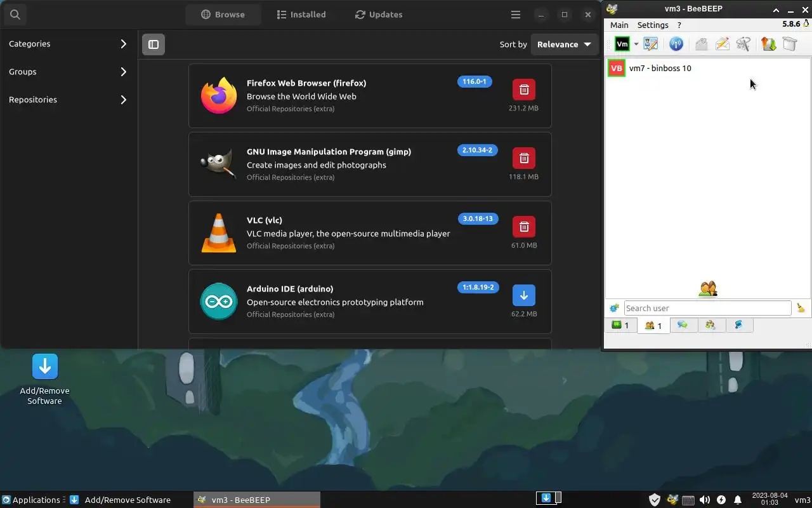Remove GIMP with the trash button
Screen dimensions: 812x508
[524, 158]
